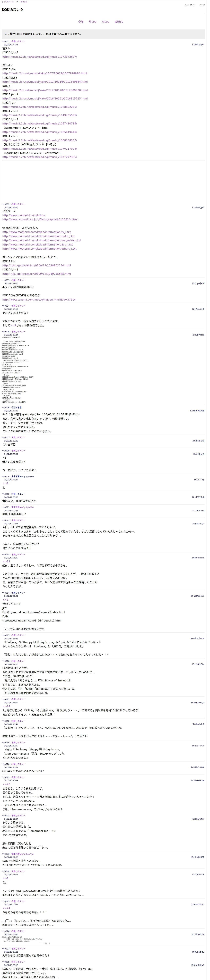Open the information/others_j.txt link
210x980 pixels.
pyautogui.click(x=39, y=249)
